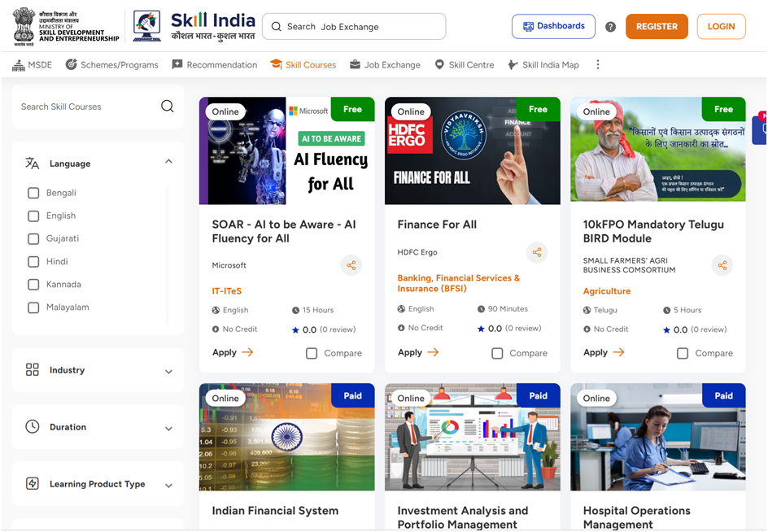Click the magnifier icon in Skill Courses search
The image size is (768, 532).
(168, 107)
